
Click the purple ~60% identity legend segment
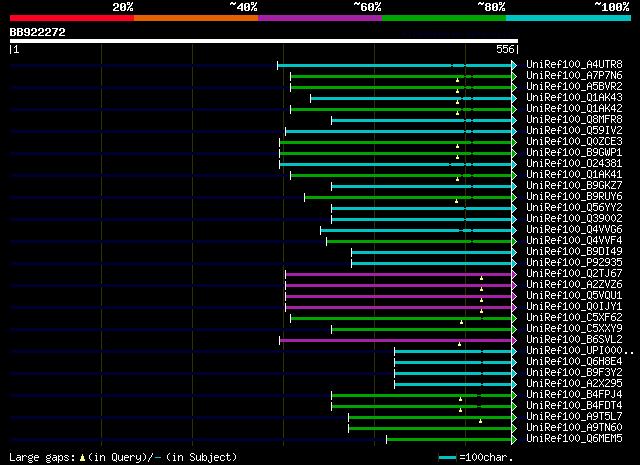pos(320,18)
